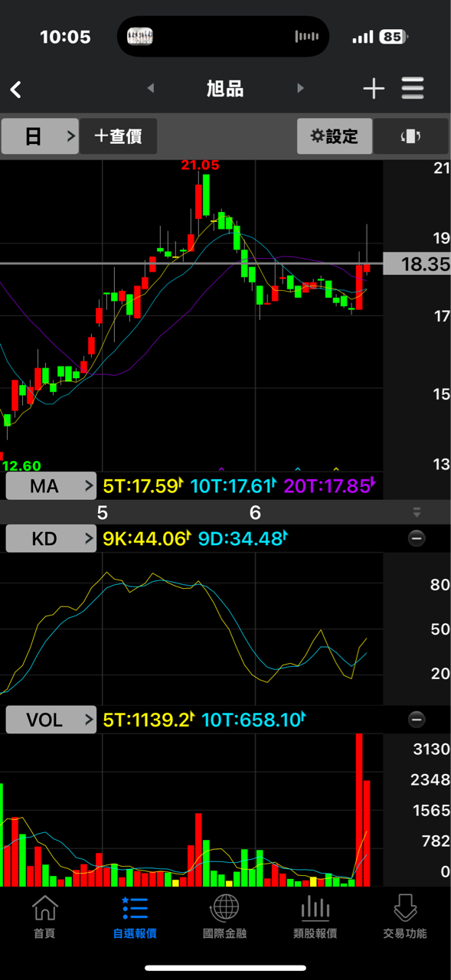Tap the back arrow icon
Image resolution: width=451 pixels, height=980 pixels.
(15, 90)
